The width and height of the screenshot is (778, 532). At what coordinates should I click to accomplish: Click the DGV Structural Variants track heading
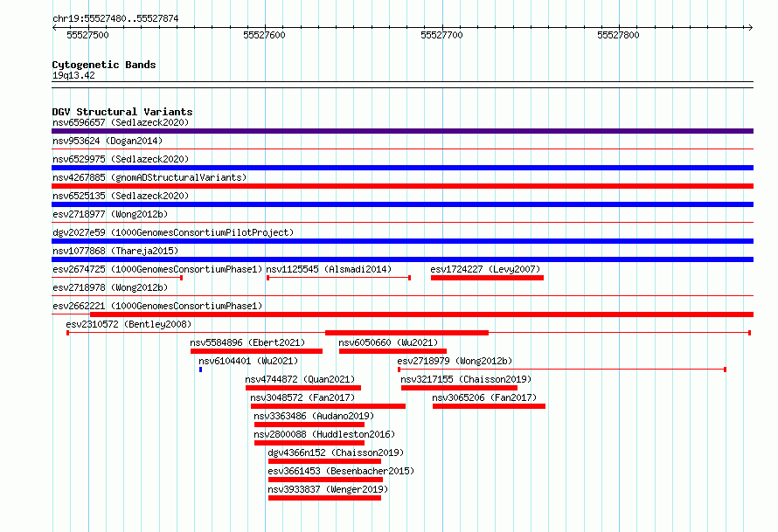pyautogui.click(x=122, y=112)
